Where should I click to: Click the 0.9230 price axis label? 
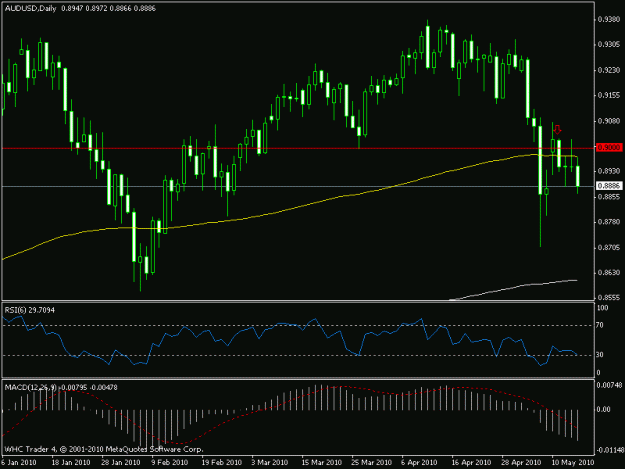pyautogui.click(x=609, y=70)
